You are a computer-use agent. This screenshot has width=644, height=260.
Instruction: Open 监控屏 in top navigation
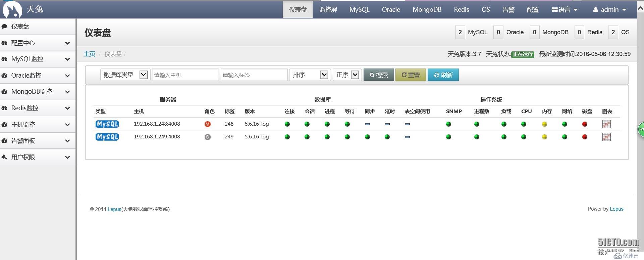328,10
